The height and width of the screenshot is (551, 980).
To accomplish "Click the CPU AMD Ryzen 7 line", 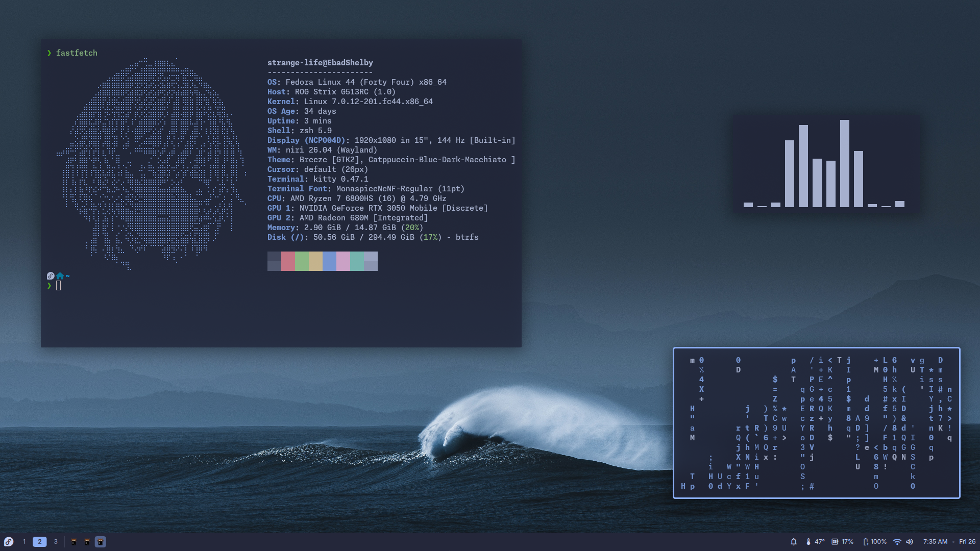I will coord(357,198).
